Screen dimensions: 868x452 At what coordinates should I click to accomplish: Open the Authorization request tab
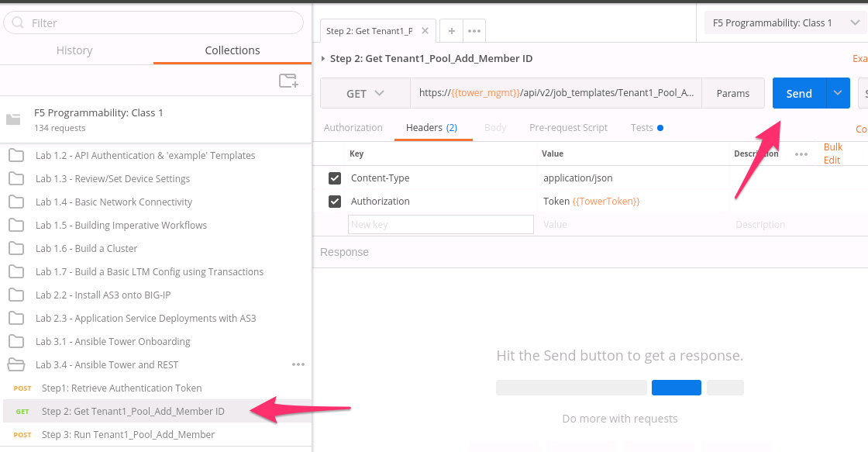click(353, 127)
